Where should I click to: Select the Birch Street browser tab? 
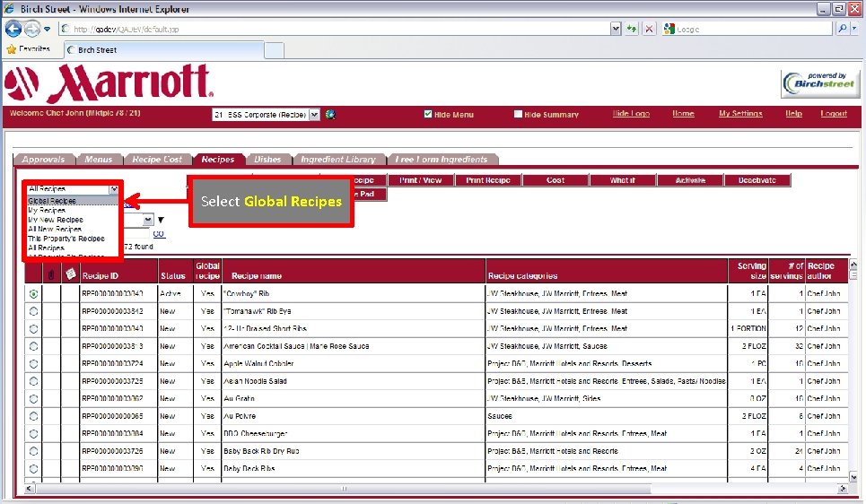click(163, 49)
